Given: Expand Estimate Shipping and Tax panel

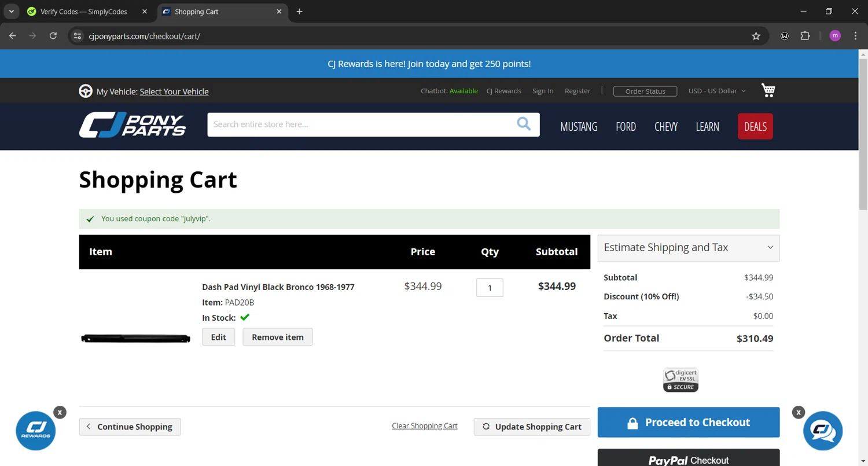Looking at the screenshot, I should (689, 248).
